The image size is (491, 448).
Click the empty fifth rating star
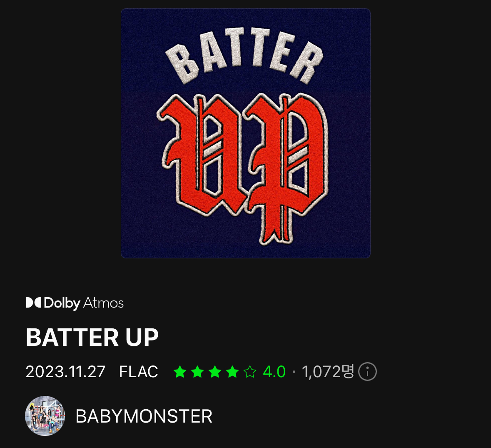[250, 372]
